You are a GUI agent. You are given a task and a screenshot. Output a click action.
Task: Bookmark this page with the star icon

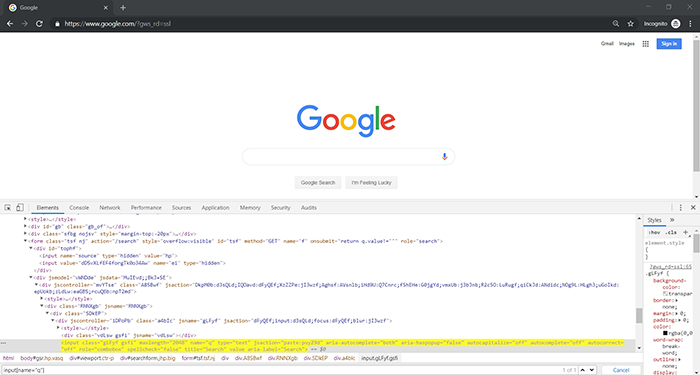pos(630,24)
